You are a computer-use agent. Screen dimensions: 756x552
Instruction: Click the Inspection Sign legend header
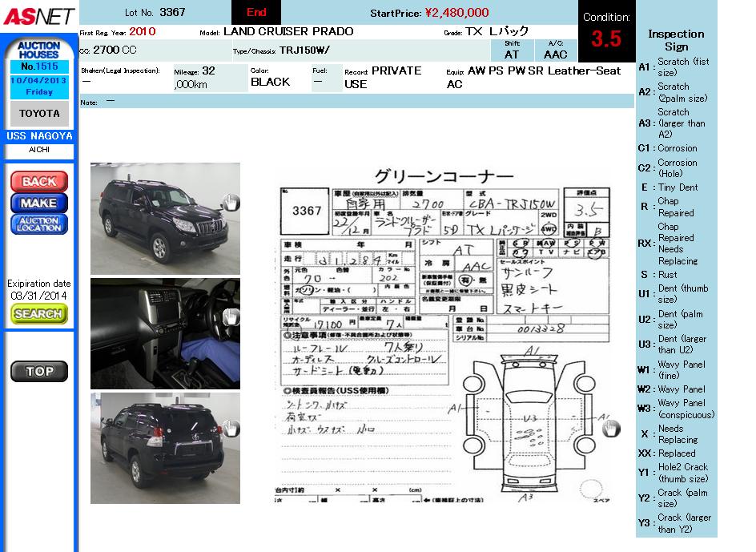676,40
